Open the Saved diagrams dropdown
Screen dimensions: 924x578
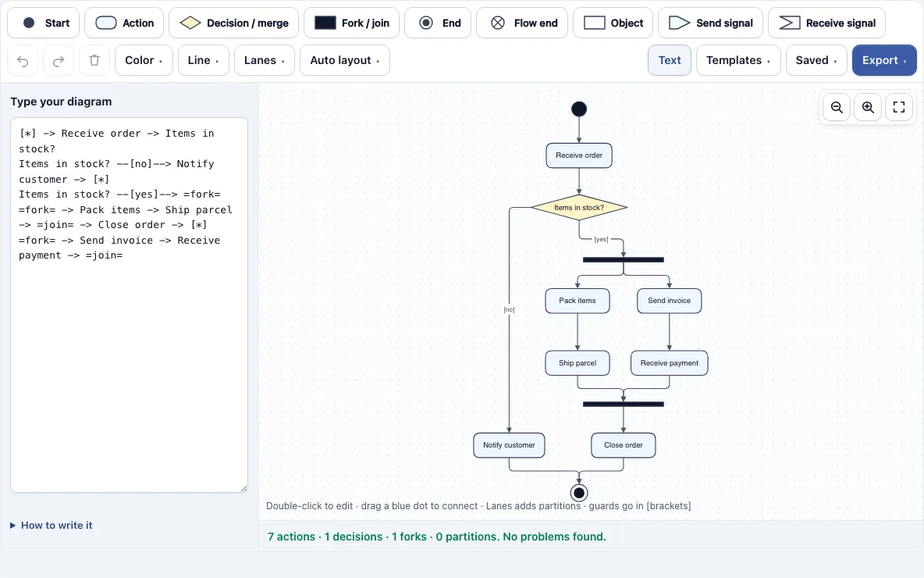coord(817,60)
